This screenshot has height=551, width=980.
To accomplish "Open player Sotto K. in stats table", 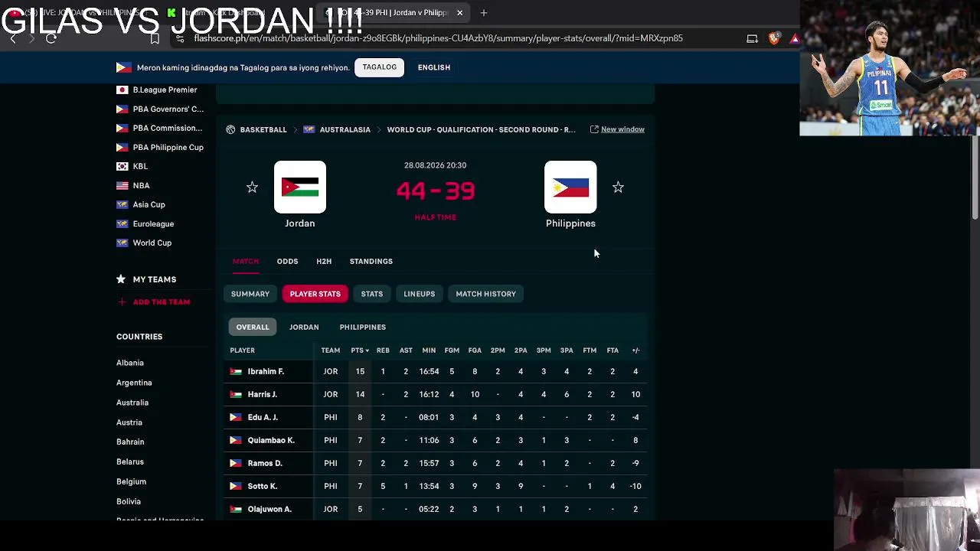I will click(x=263, y=486).
